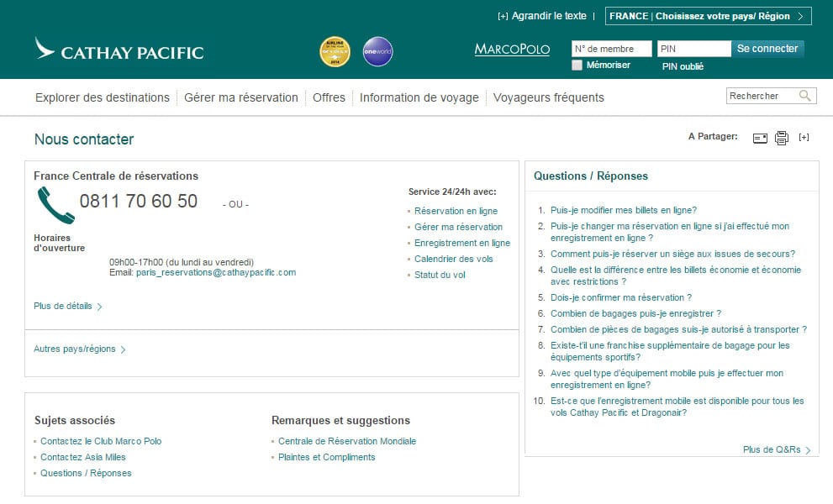Expand more sharing options [+] icon
The image size is (833, 504).
coord(804,137)
